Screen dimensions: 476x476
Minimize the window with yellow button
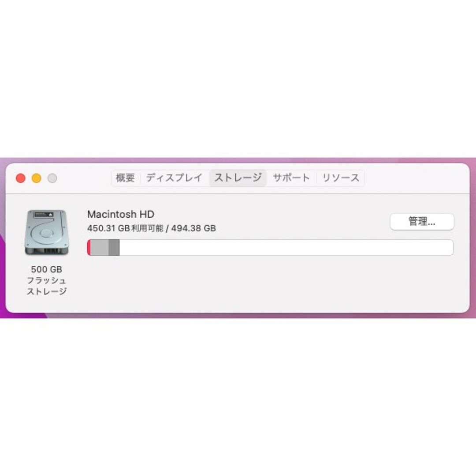tap(37, 178)
